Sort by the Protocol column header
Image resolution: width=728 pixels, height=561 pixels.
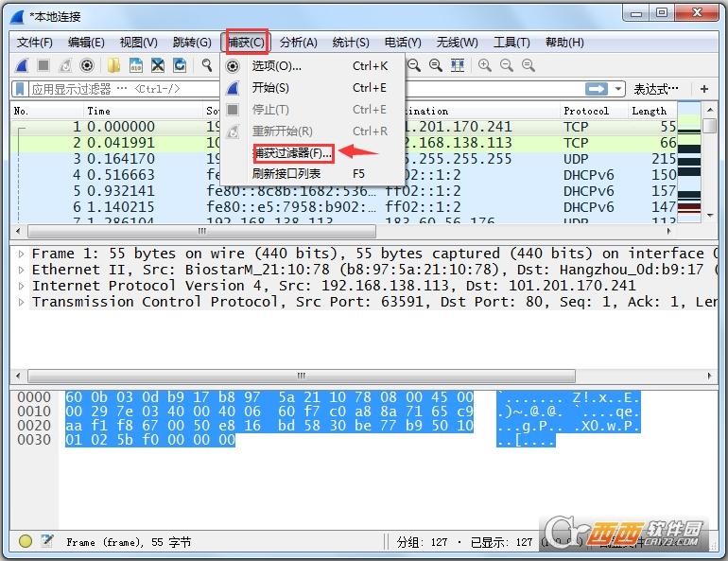click(x=594, y=111)
